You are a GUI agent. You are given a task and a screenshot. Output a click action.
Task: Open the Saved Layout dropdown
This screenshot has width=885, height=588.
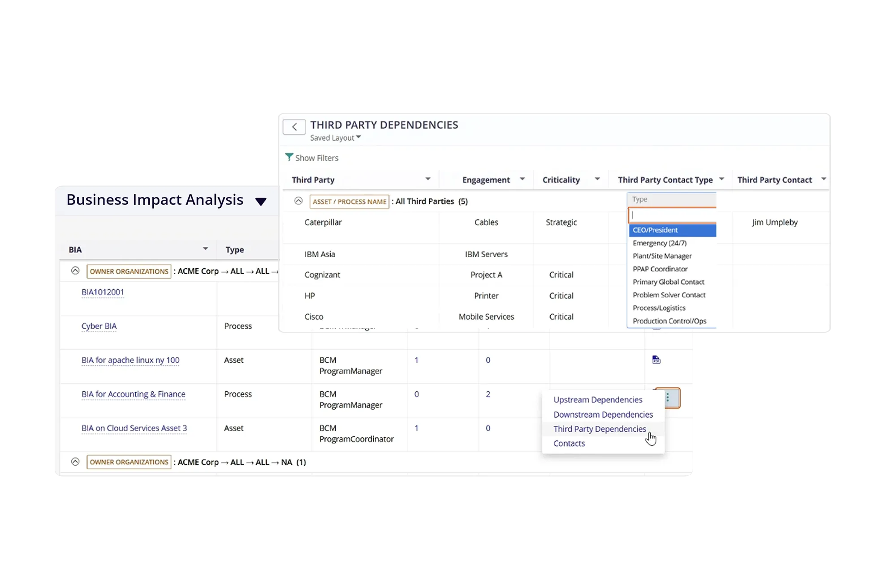click(335, 138)
